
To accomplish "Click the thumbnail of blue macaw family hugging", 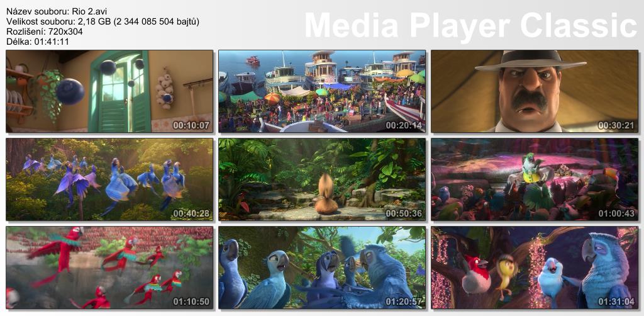I will coord(322,268).
